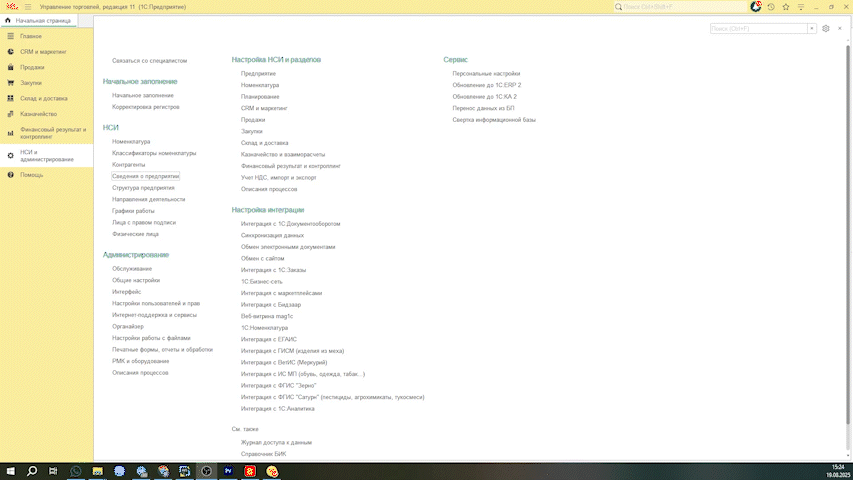
Task: Open Настройки пользователей и прав
Action: point(156,303)
